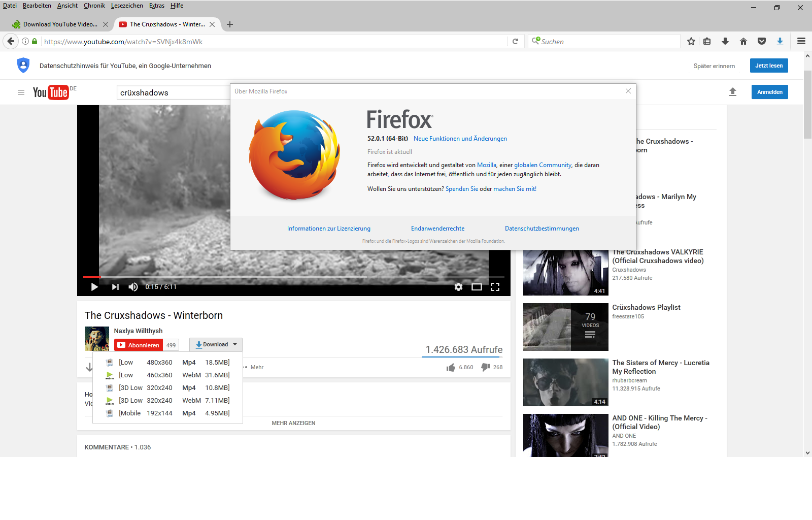
Task: Open the Pocket icon in toolbar
Action: [762, 42]
